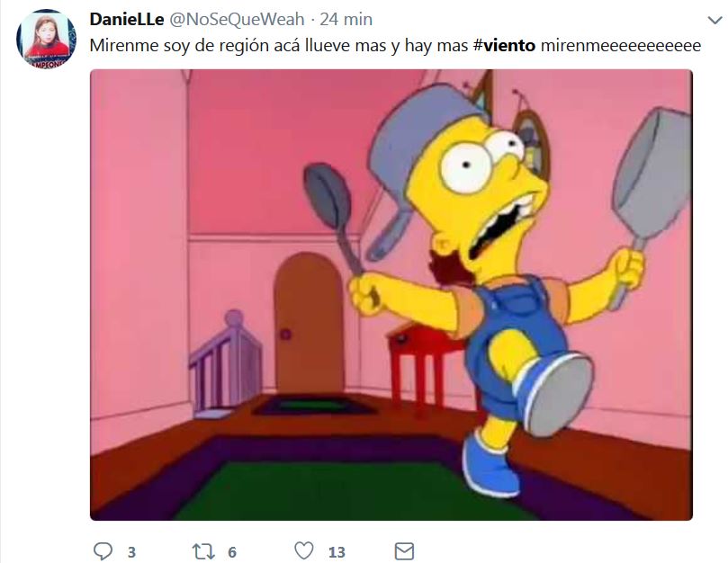Open the DanieLLe display name link
728x563 pixels.
coord(126,20)
